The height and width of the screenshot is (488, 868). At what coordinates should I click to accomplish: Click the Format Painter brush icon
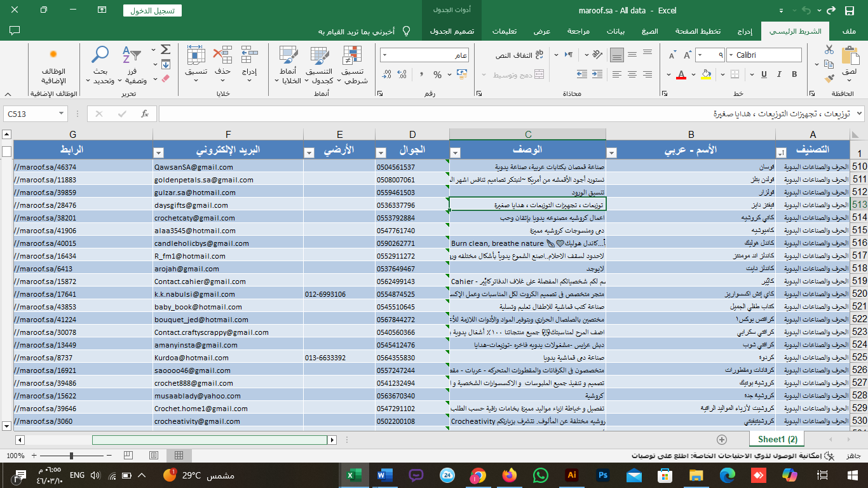(829, 79)
